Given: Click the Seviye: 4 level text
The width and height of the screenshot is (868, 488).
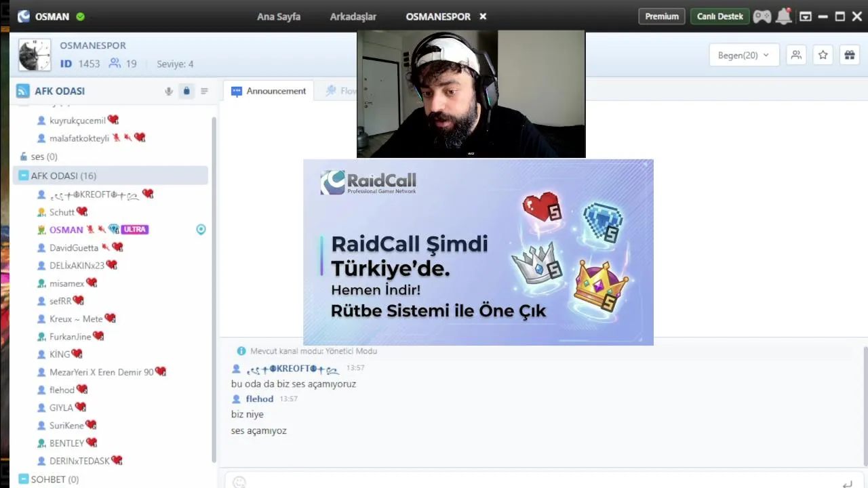Looking at the screenshot, I should (x=175, y=64).
